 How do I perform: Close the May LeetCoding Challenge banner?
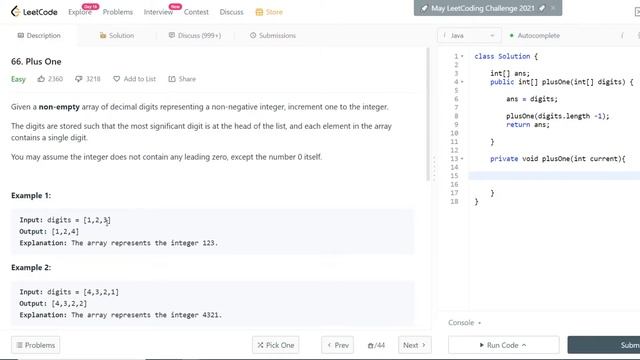coord(553,8)
